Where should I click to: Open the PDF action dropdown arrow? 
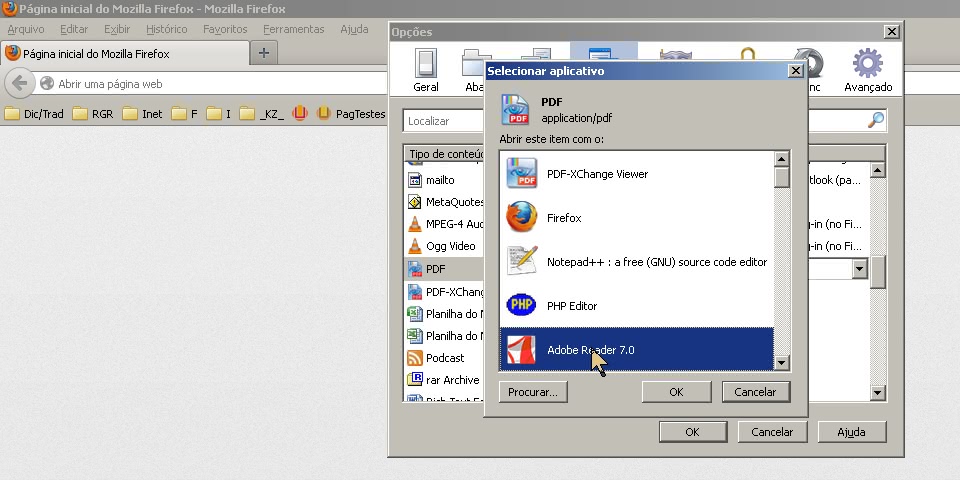pos(859,269)
